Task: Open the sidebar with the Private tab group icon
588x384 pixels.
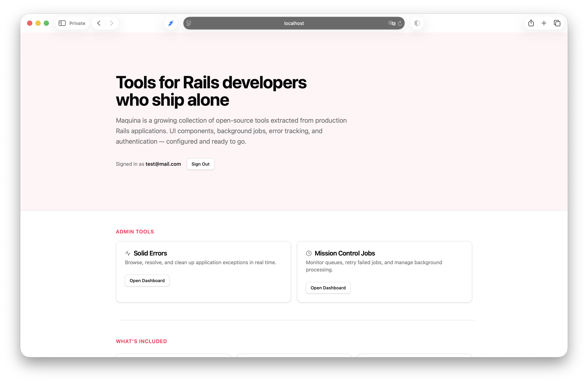Action: pyautogui.click(x=62, y=23)
